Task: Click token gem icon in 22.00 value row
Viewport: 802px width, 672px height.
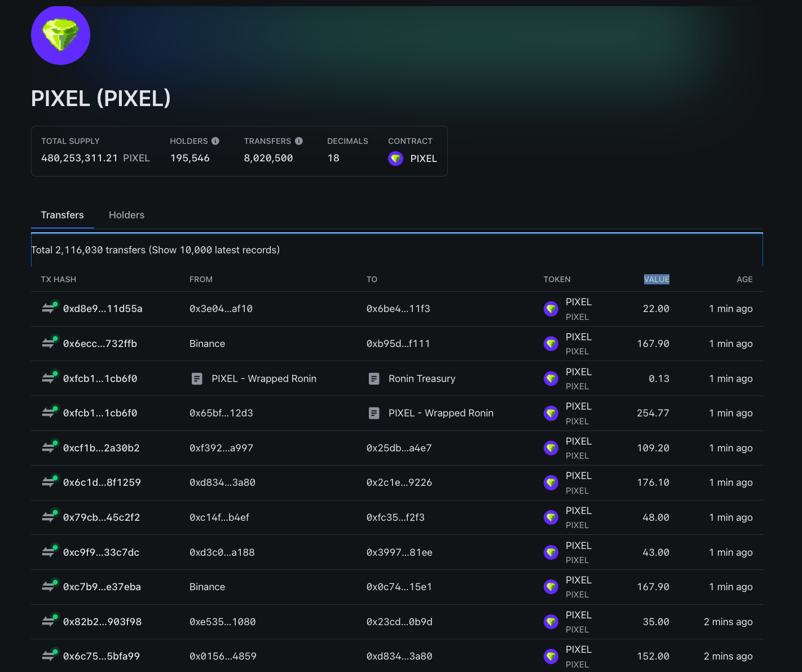Action: click(x=551, y=309)
